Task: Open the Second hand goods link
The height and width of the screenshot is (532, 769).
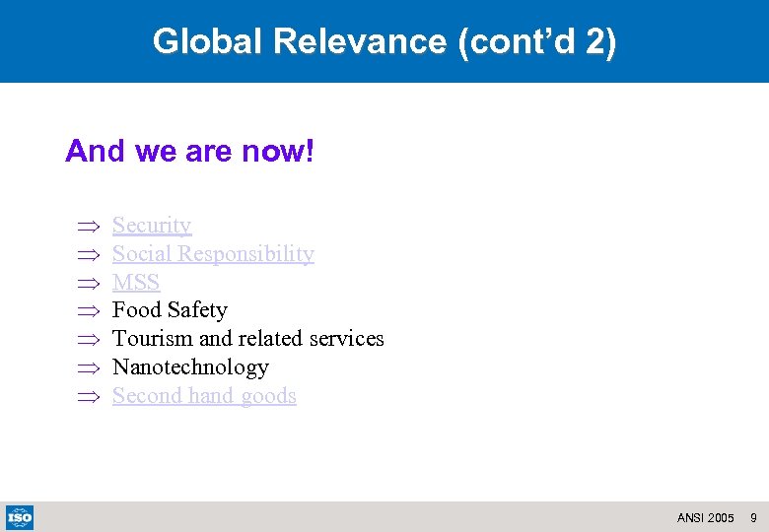Action: (x=204, y=396)
